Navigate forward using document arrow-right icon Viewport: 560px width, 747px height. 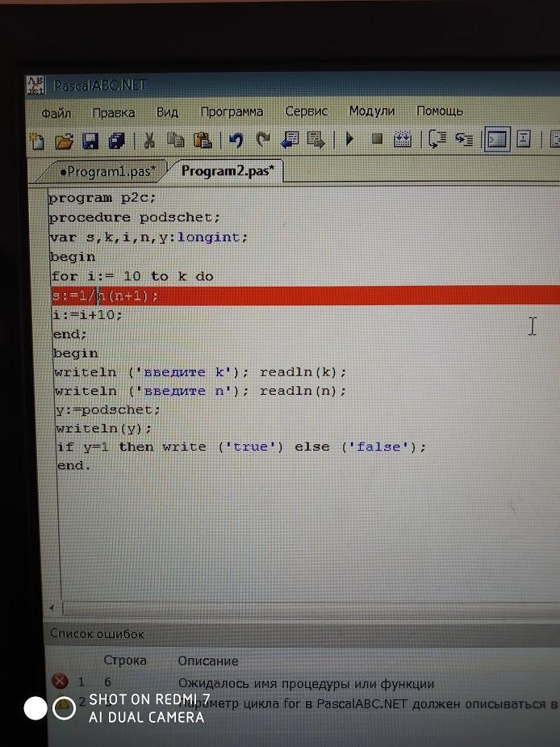click(316, 140)
